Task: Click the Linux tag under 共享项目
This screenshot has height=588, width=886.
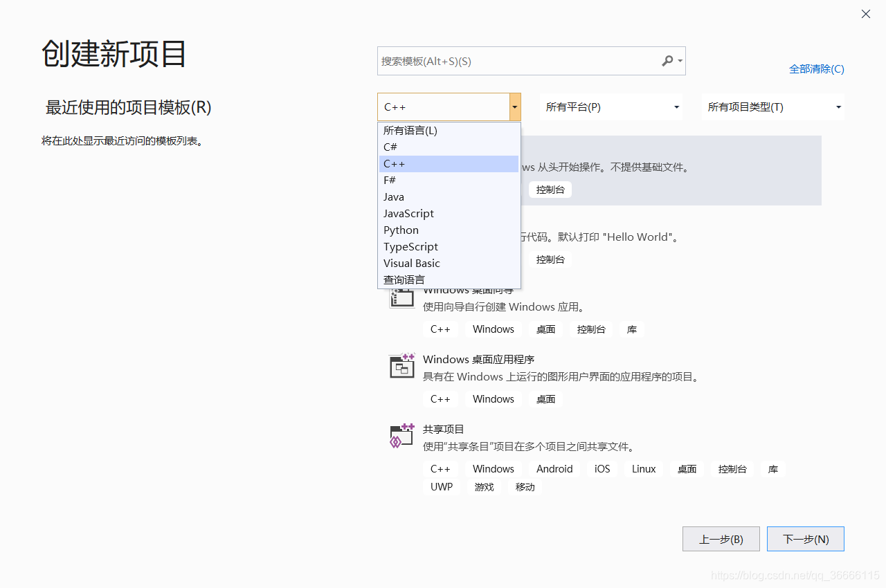Action: click(644, 469)
